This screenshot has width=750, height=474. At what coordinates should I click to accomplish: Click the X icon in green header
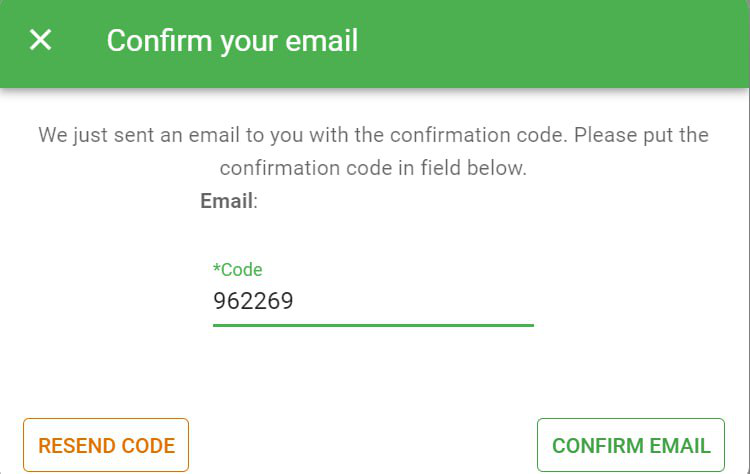coord(40,40)
